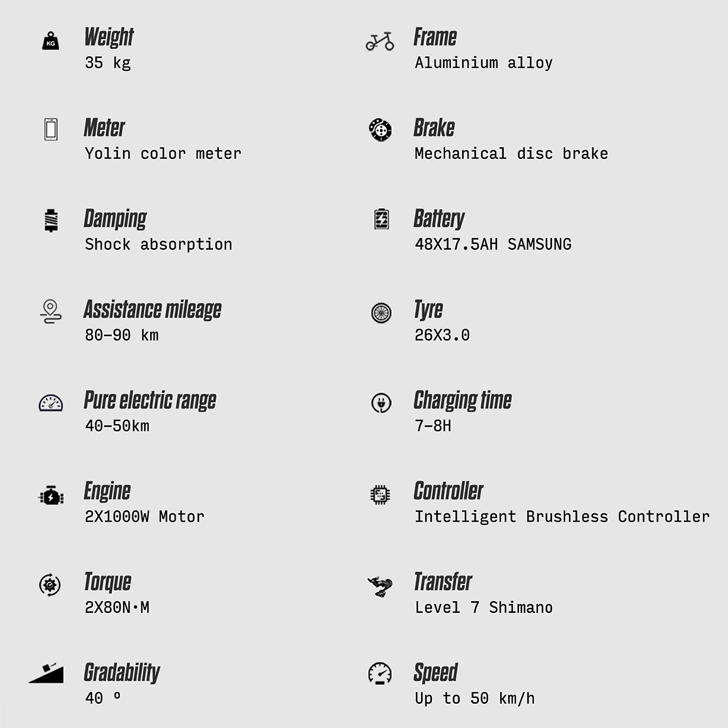This screenshot has width=728, height=728.
Task: Click the battery charging icon
Action: pyautogui.click(x=381, y=219)
